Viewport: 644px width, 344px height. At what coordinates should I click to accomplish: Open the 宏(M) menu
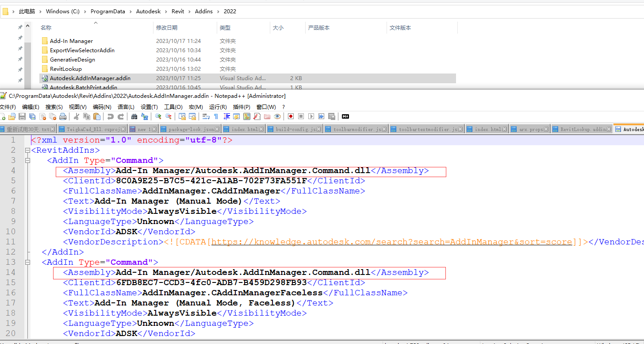tap(195, 107)
